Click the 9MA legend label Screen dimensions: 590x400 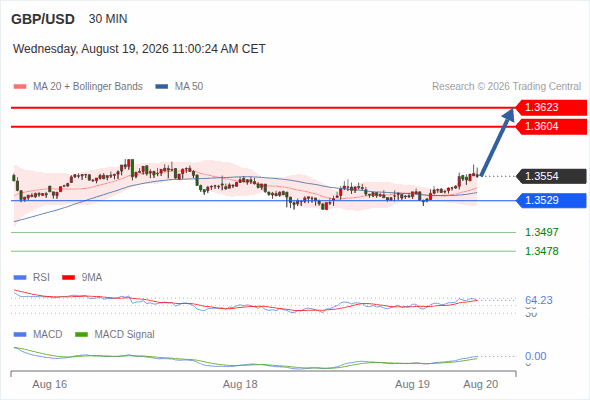92,278
